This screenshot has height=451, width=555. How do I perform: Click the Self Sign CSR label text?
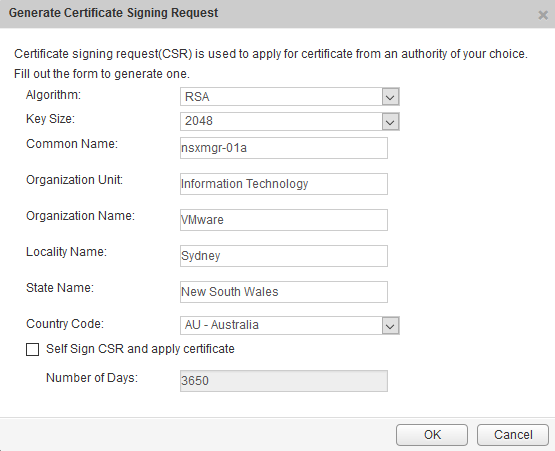140,349
